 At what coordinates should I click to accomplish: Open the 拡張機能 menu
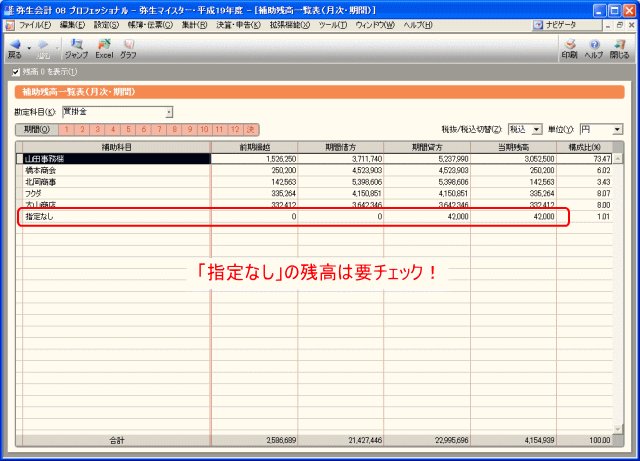click(289, 25)
